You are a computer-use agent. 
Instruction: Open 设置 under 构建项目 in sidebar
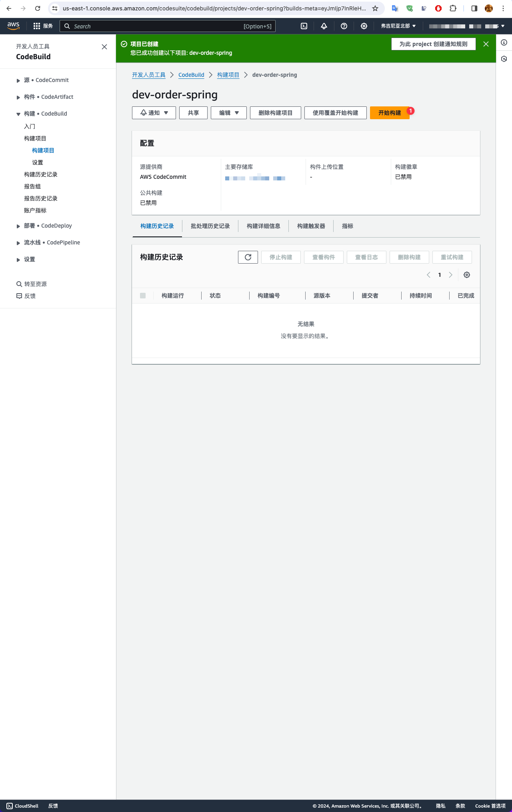coord(38,162)
